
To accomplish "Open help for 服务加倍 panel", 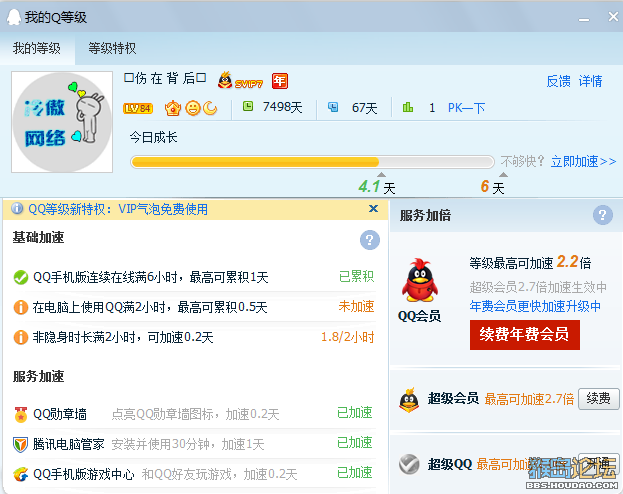I will tap(603, 215).
